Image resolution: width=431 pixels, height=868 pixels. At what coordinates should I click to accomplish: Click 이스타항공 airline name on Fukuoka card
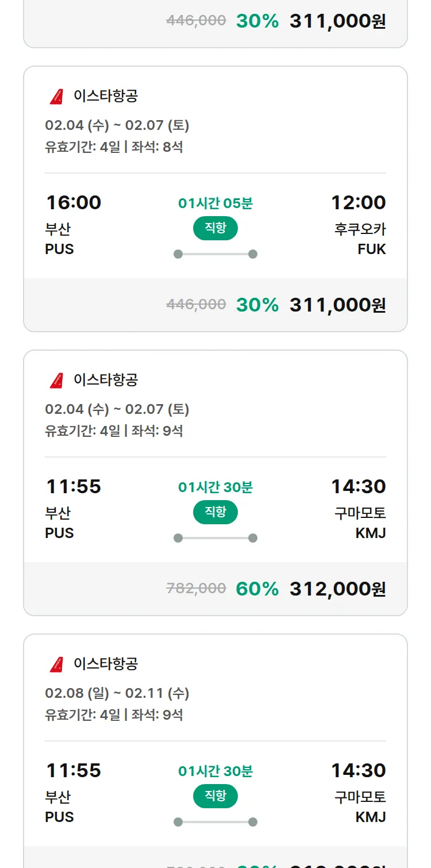click(106, 96)
